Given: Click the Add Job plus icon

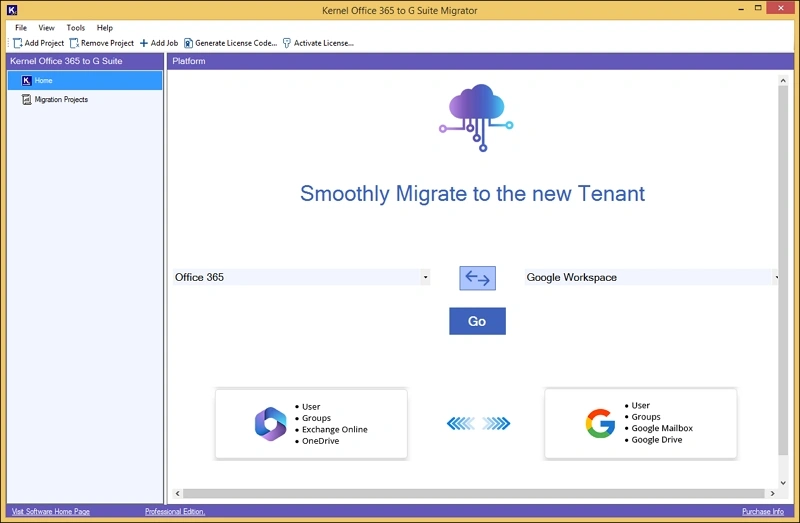Looking at the screenshot, I should pyautogui.click(x=144, y=43).
